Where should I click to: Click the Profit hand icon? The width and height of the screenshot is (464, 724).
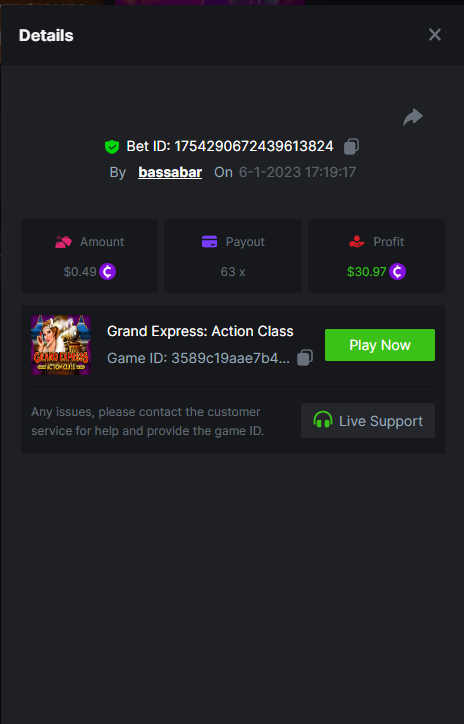(356, 241)
